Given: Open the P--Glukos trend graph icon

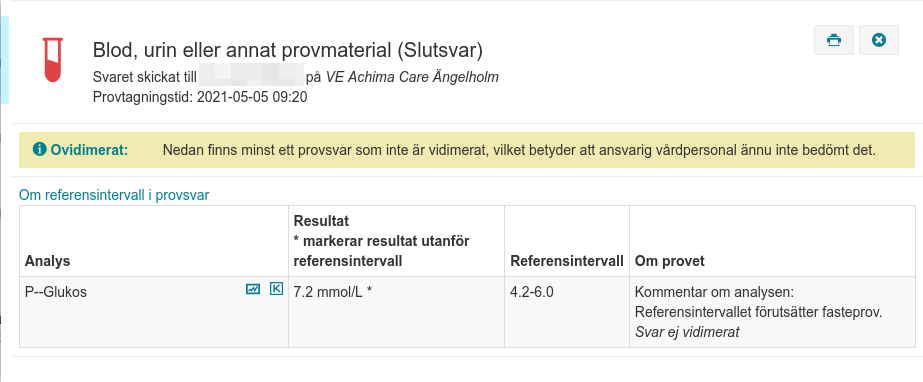Looking at the screenshot, I should (253, 289).
